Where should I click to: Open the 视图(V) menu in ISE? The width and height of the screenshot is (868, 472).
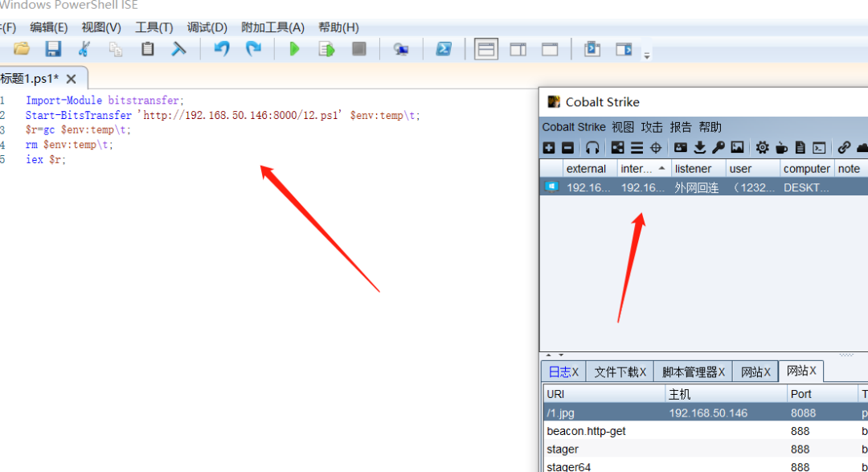click(101, 27)
